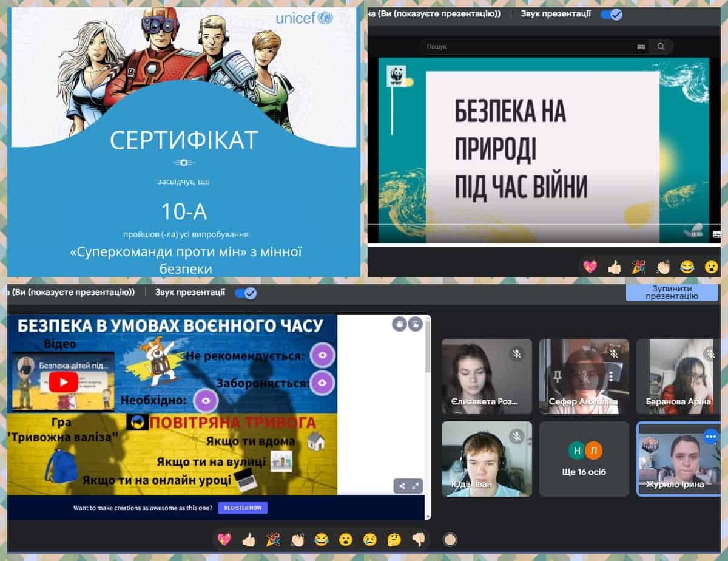Click the interactive elements pointer icon

[415, 324]
